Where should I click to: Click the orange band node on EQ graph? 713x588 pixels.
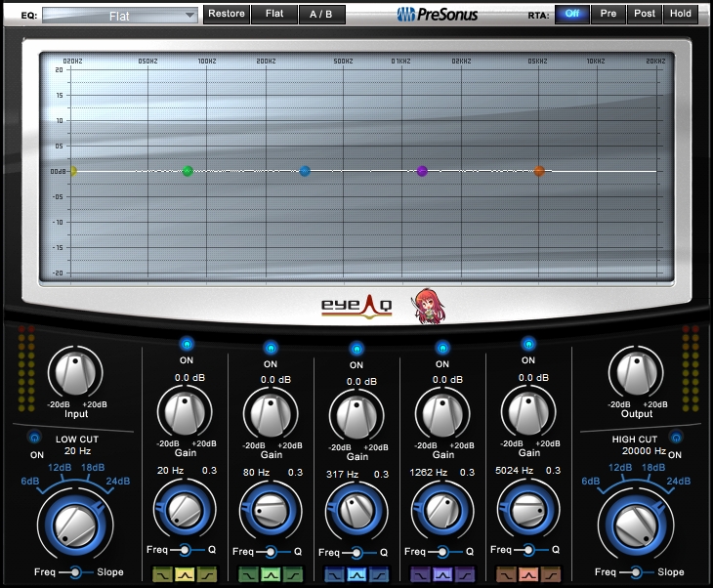coord(539,171)
